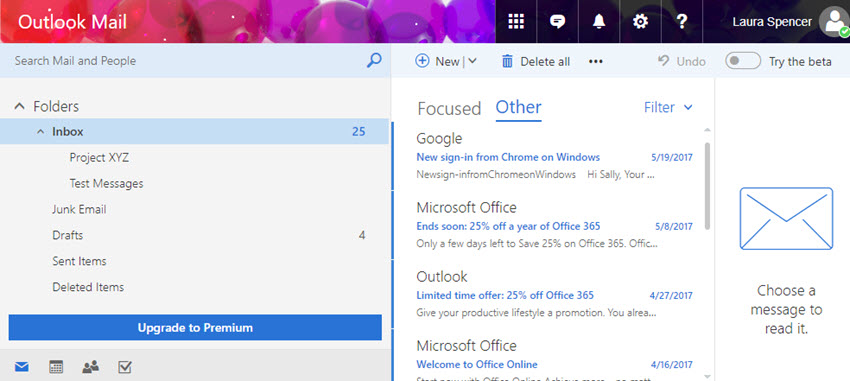Open the help question mark icon
850x381 pixels.
pyautogui.click(x=682, y=22)
